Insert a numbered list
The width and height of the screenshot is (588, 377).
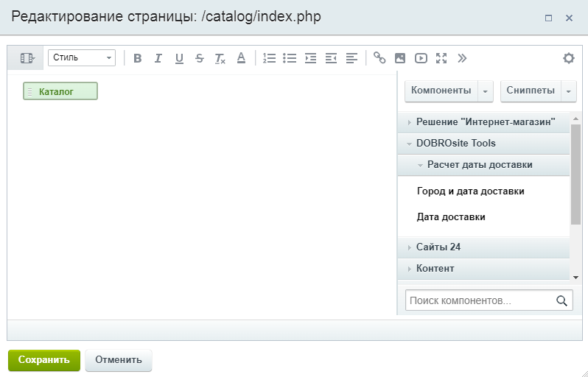coord(270,58)
